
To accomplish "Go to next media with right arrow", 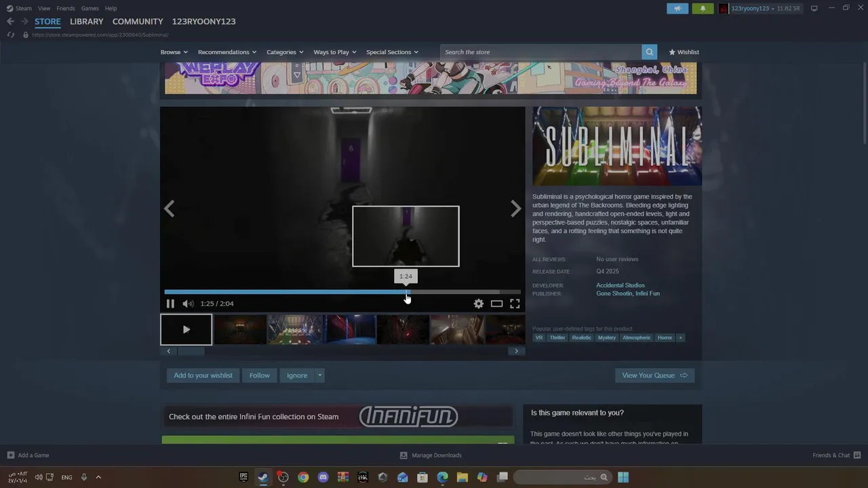I will tap(516, 209).
